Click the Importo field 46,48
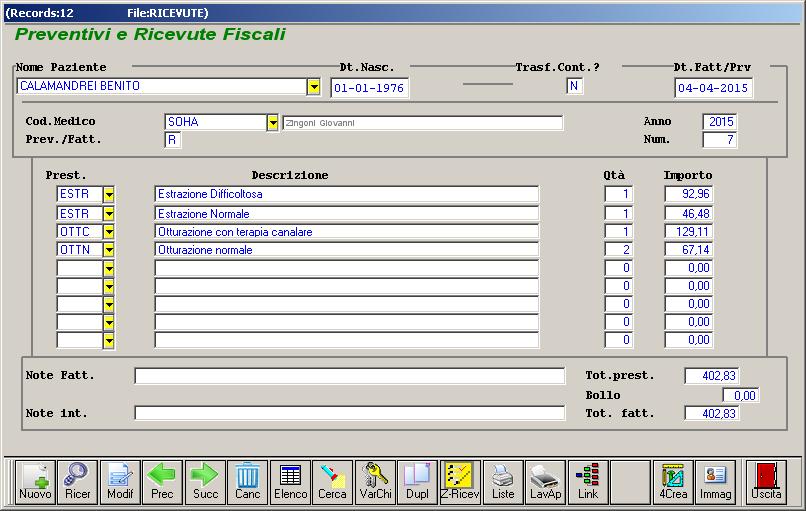 (688, 214)
